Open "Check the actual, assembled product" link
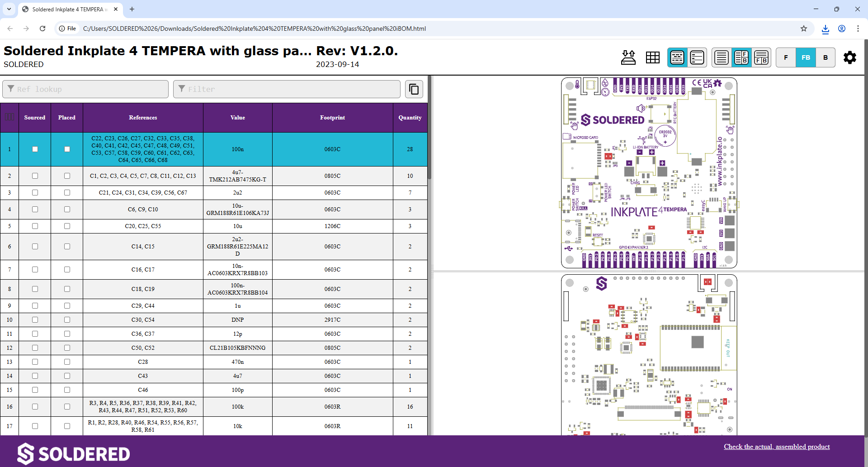Viewport: 868px width, 467px height. tap(776, 447)
